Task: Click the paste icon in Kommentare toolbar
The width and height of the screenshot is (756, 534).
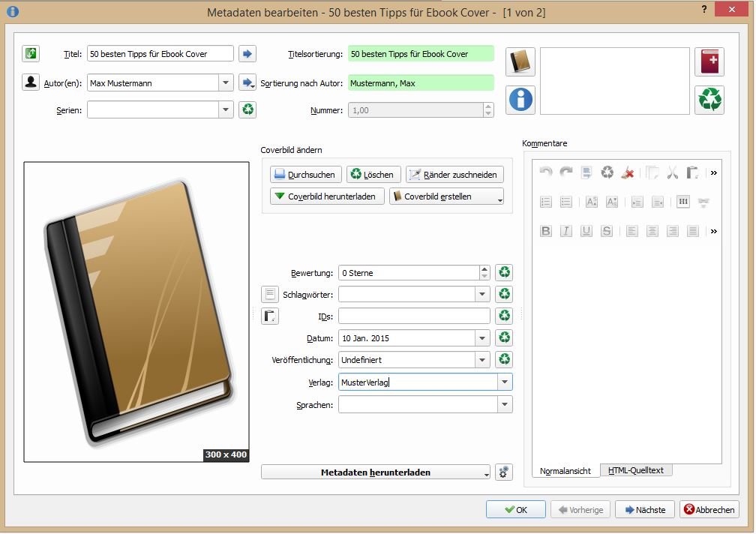Action: (693, 172)
